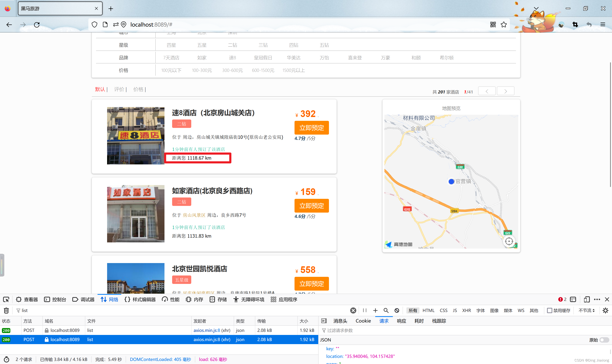This screenshot has width=612, height=364.
Task: Open the error count badge
Action: 562,300
